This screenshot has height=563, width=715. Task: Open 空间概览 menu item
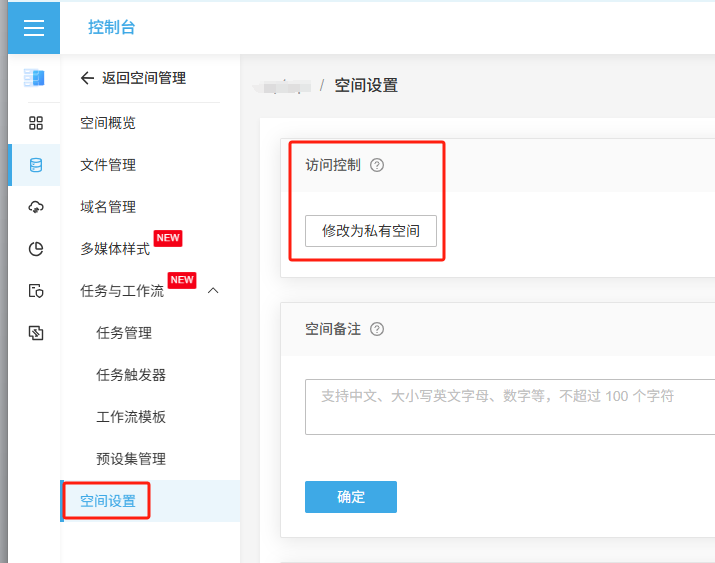pos(108,123)
